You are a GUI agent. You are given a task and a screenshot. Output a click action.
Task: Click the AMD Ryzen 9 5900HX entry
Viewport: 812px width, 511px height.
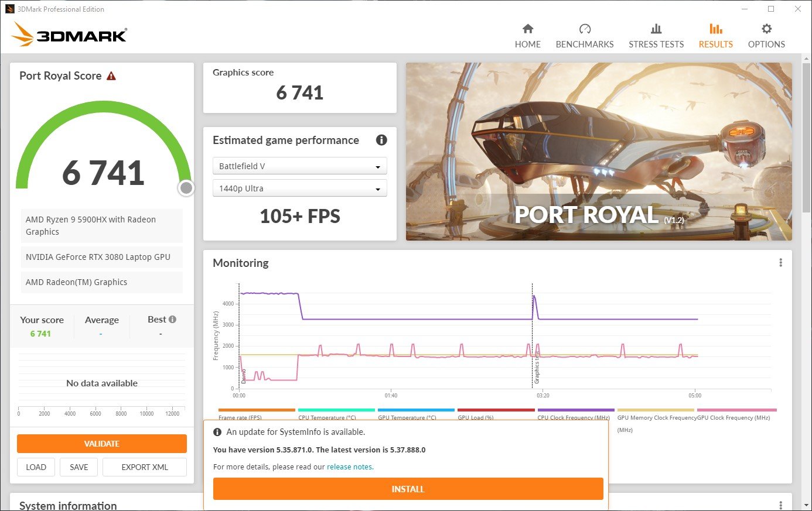pos(102,225)
